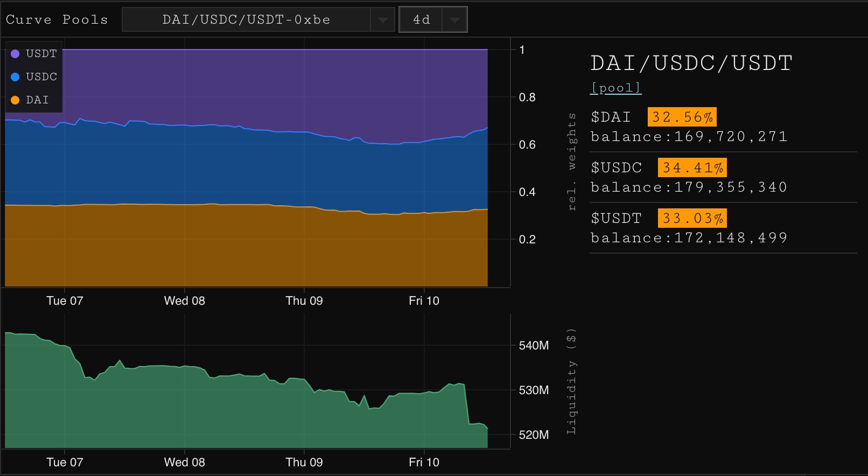Click the blue USDC legend dot
The image size is (868, 476).
pyautogui.click(x=15, y=76)
